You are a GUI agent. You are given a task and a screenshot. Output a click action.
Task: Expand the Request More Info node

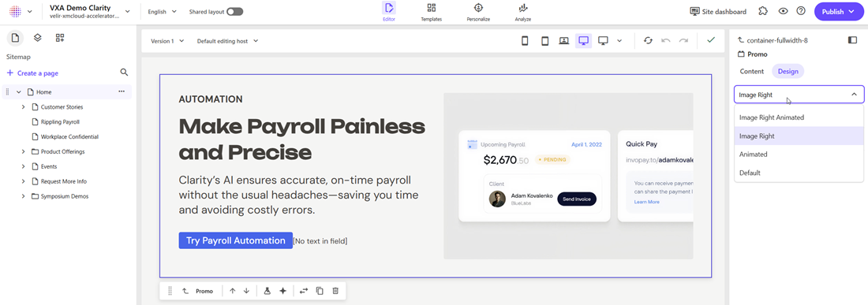(23, 181)
